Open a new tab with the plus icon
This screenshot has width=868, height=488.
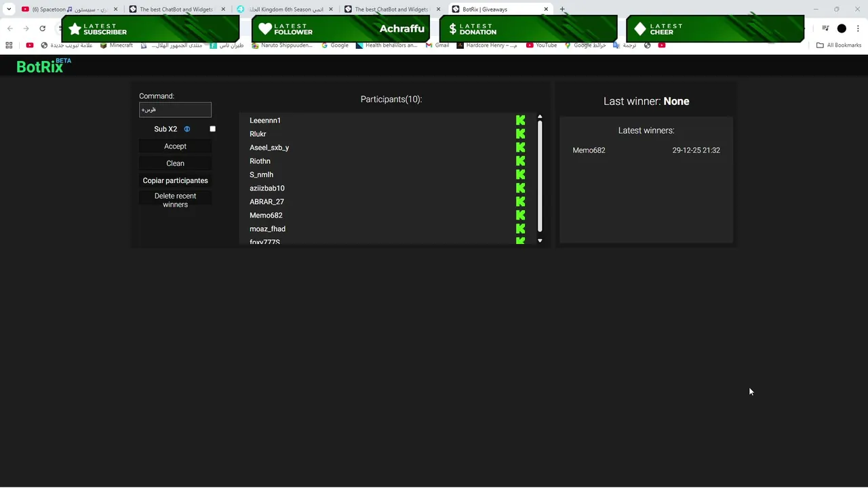tap(562, 9)
